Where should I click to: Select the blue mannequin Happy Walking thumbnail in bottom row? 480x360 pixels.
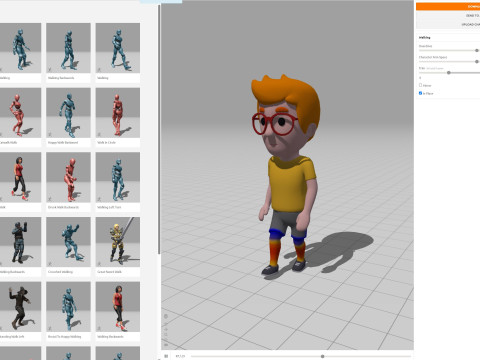(68, 307)
